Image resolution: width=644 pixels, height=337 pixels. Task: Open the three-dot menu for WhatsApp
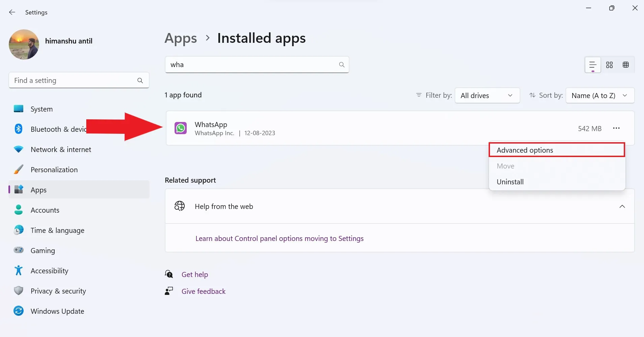tap(617, 128)
